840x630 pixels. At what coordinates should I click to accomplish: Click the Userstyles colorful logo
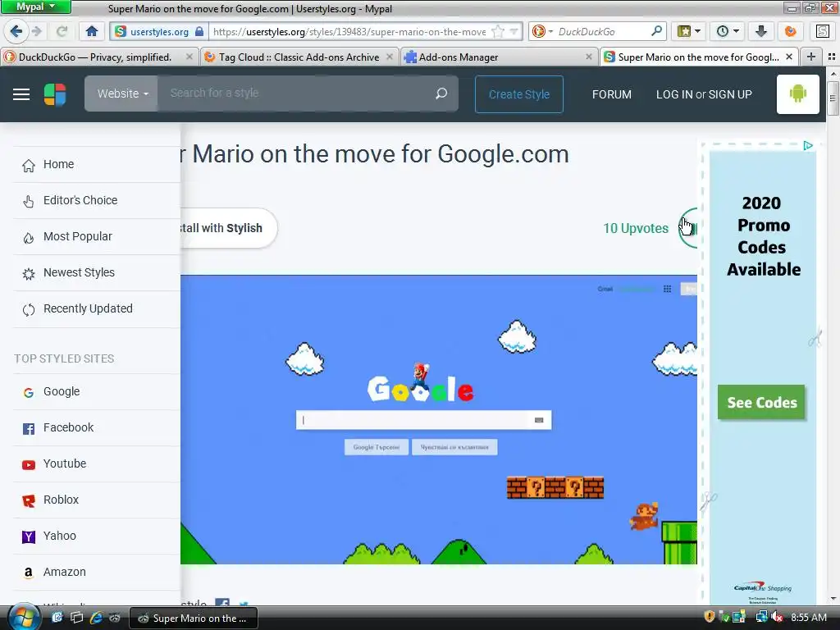click(x=55, y=94)
